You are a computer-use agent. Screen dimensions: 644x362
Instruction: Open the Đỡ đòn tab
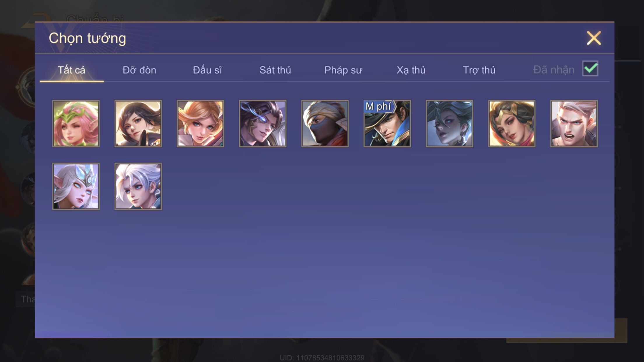tap(139, 70)
